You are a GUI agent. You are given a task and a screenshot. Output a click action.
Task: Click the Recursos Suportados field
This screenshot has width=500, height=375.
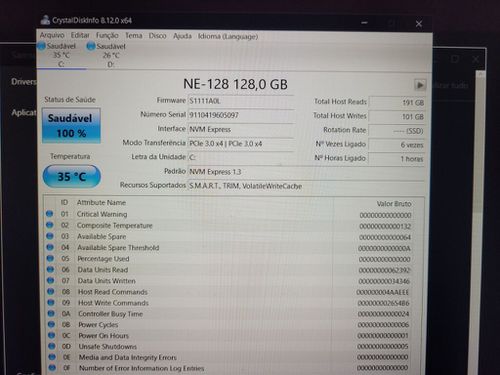point(306,186)
